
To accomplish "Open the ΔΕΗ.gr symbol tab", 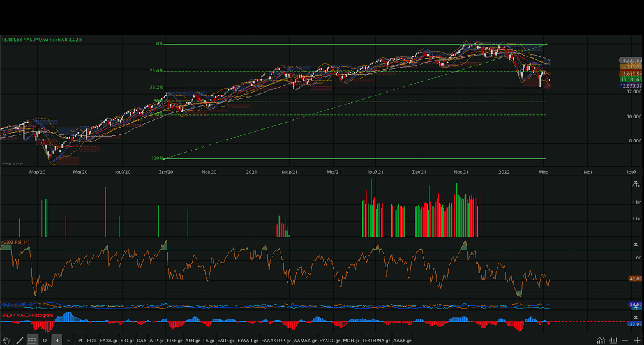I will point(193,341).
